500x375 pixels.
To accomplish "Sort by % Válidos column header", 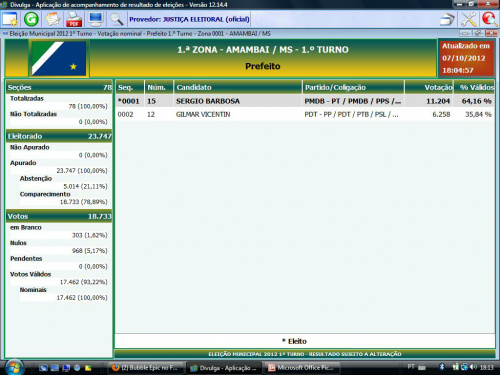I will (x=474, y=87).
